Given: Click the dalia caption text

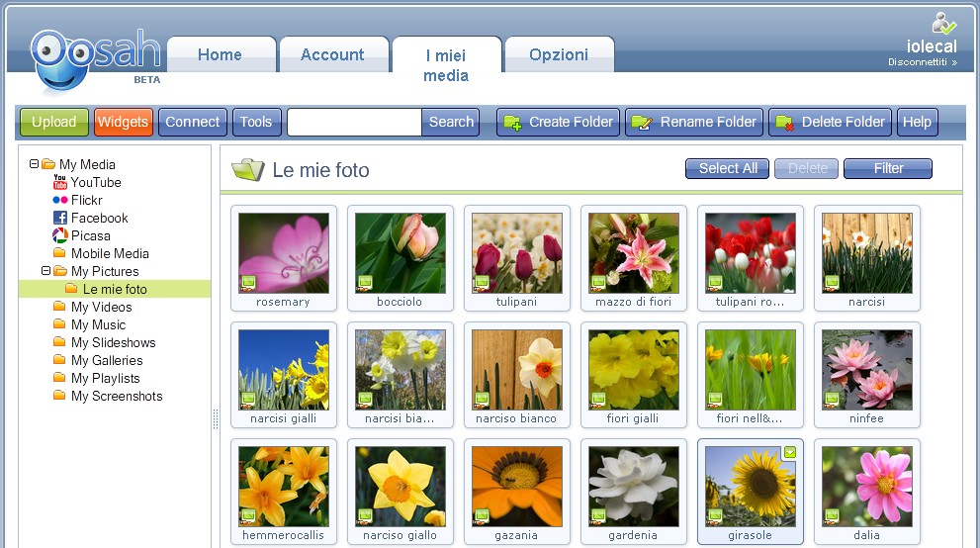Looking at the screenshot, I should point(866,535).
